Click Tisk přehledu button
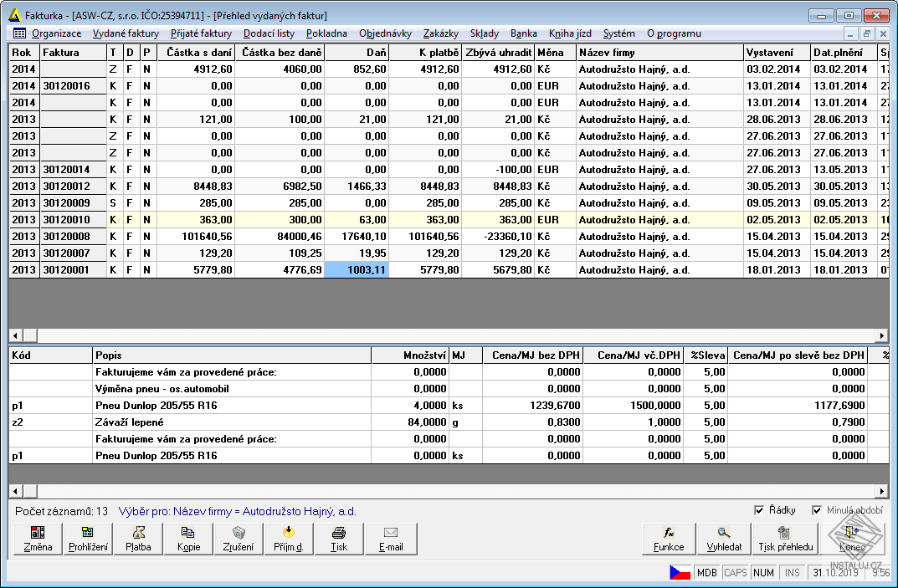Viewport: 898px width, 588px height. click(785, 539)
